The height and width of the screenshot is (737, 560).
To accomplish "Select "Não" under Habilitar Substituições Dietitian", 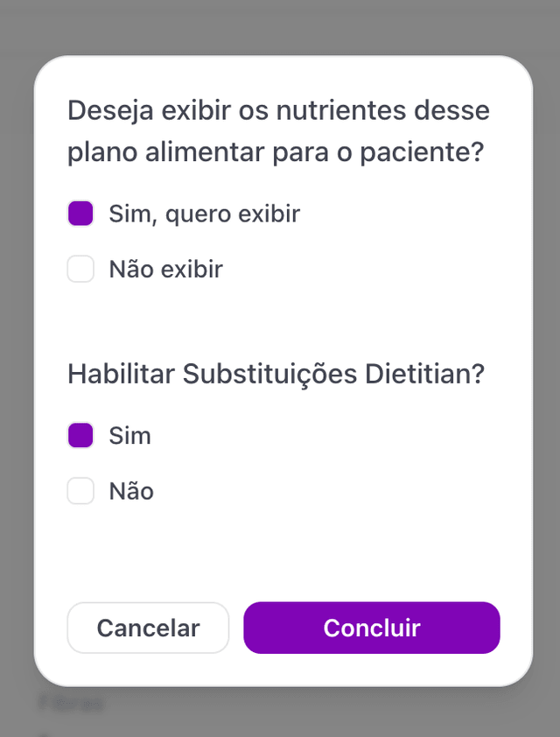I will pyautogui.click(x=80, y=491).
